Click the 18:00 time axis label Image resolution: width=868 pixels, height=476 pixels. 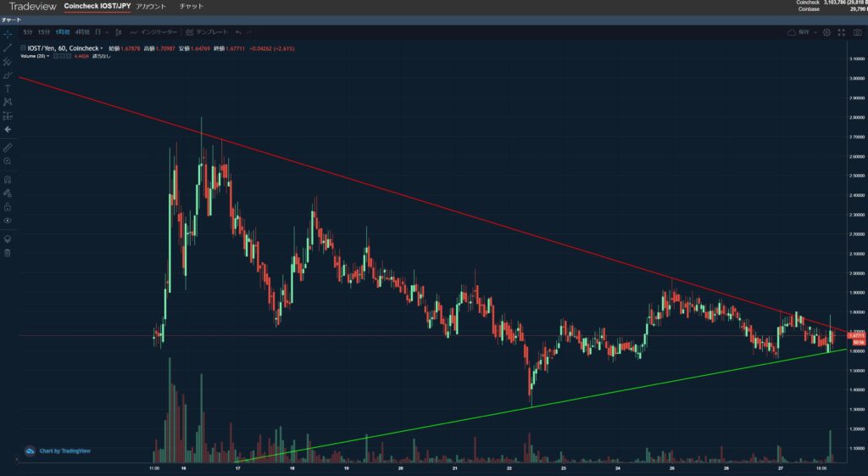pos(821,468)
